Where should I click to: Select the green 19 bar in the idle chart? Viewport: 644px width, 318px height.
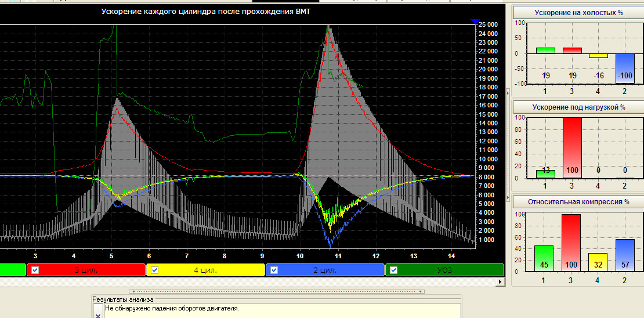[x=545, y=50]
